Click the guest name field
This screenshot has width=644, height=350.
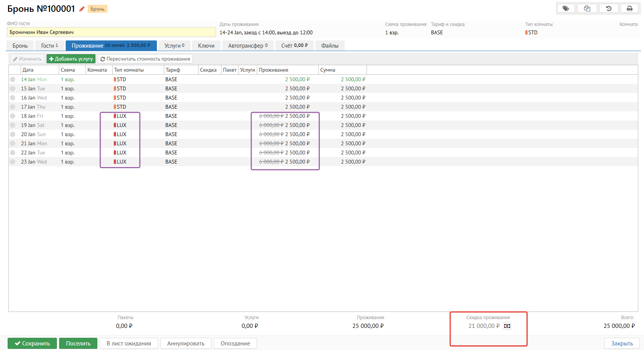[x=111, y=32]
